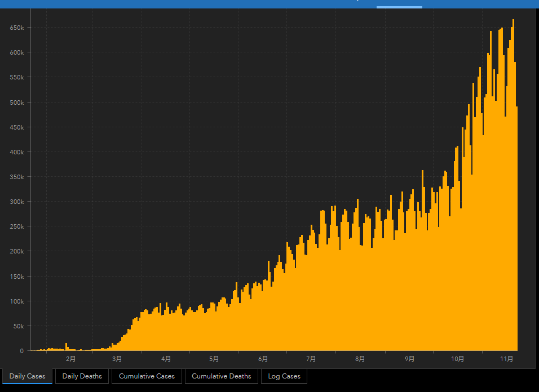This screenshot has width=539, height=392.
Task: Click the 4月 month label on the x-axis
Action: 166,359
